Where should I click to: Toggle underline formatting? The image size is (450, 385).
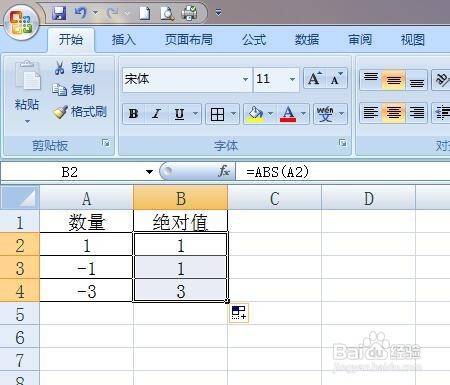[179, 114]
